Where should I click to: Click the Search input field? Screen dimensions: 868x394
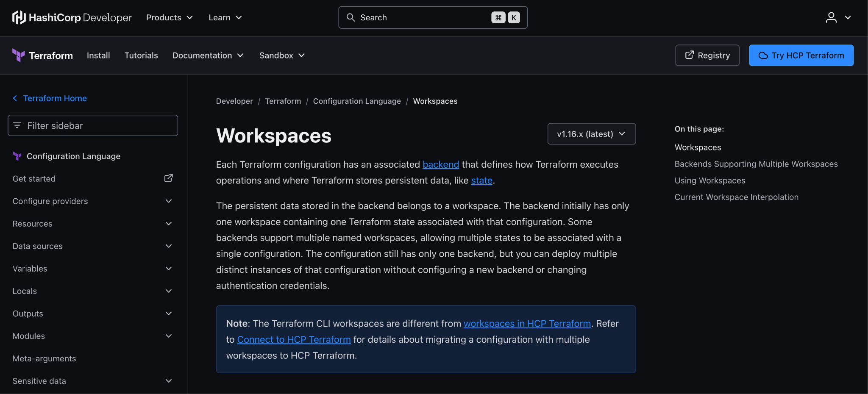click(433, 17)
